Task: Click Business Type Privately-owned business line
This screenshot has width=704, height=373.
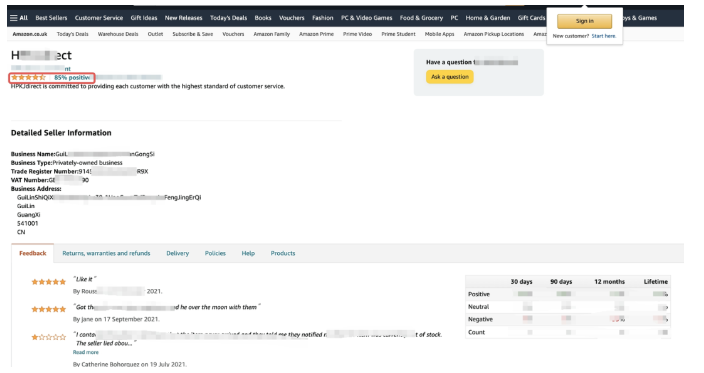Action: pyautogui.click(x=66, y=163)
